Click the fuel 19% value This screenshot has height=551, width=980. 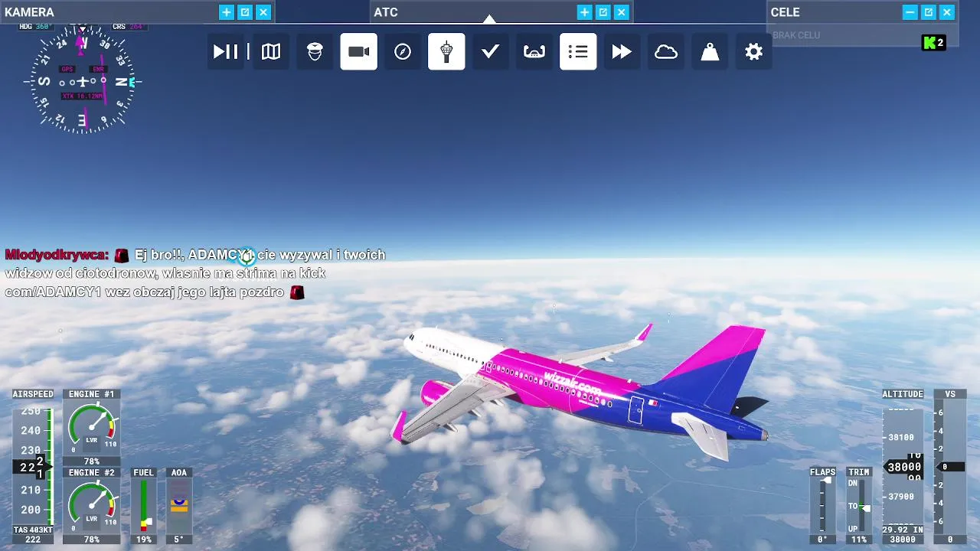(x=144, y=540)
